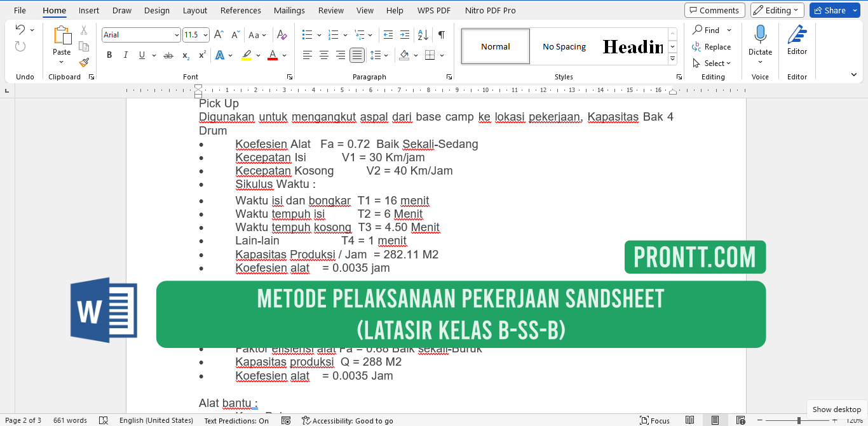This screenshot has width=868, height=426.
Task: Toggle Underline formatting
Action: [142, 55]
